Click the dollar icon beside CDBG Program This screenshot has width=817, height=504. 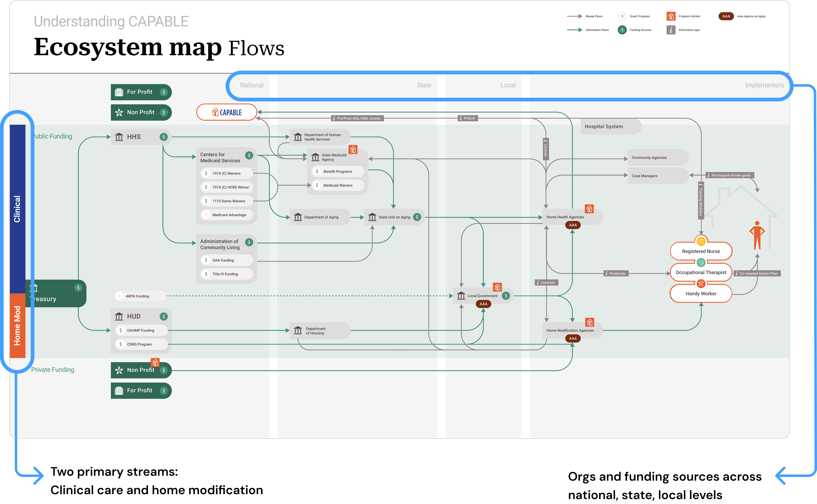pyautogui.click(x=121, y=344)
